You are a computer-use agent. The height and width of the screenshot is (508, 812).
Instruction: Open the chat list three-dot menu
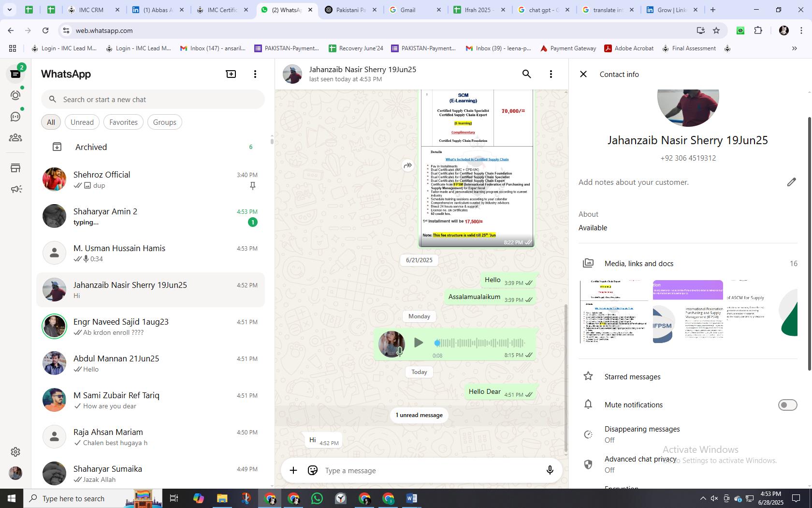tap(255, 74)
